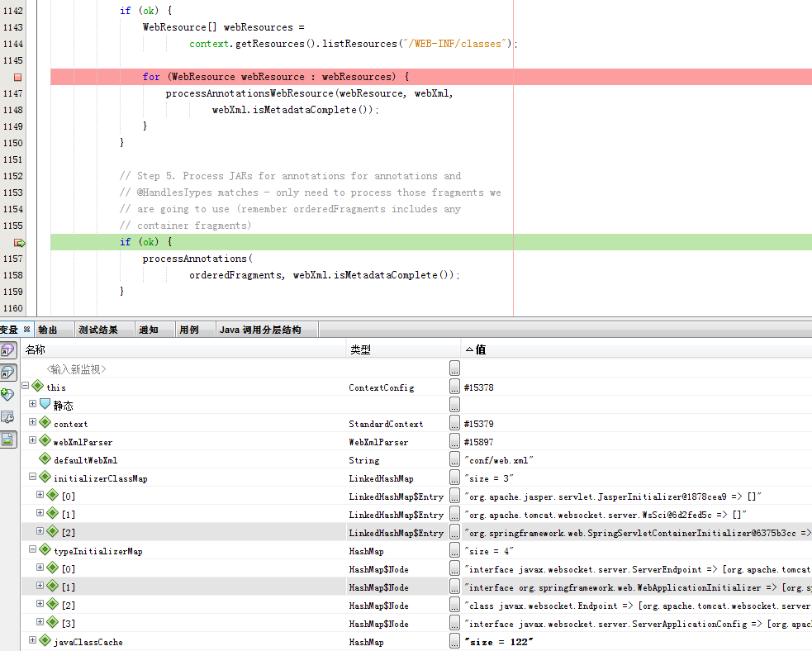The height and width of the screenshot is (651, 812).
Task: Expand the webXmlParser node
Action: coord(32,440)
